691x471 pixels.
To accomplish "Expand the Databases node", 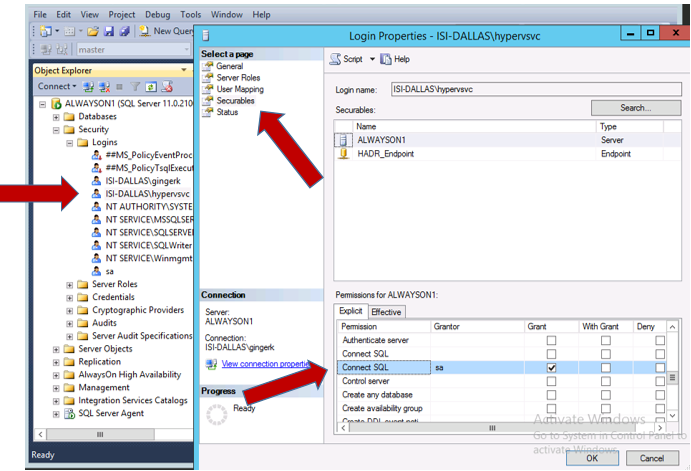I will click(56, 117).
